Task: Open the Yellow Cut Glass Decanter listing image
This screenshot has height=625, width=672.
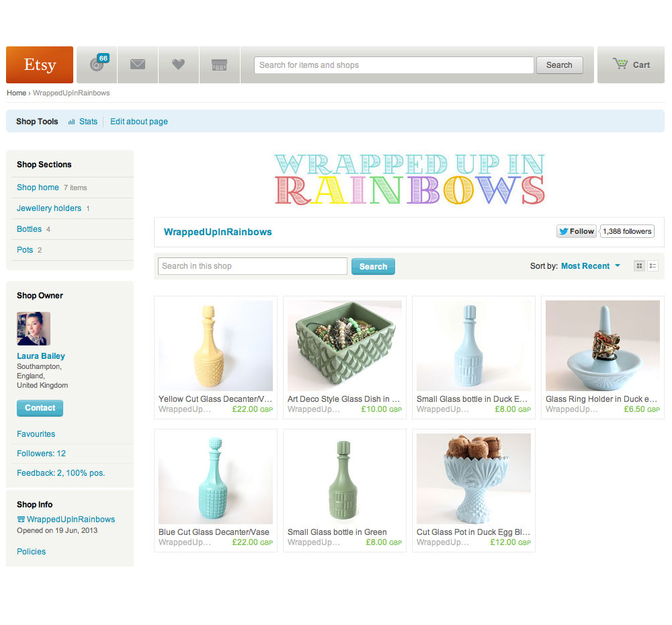Action: point(216,345)
